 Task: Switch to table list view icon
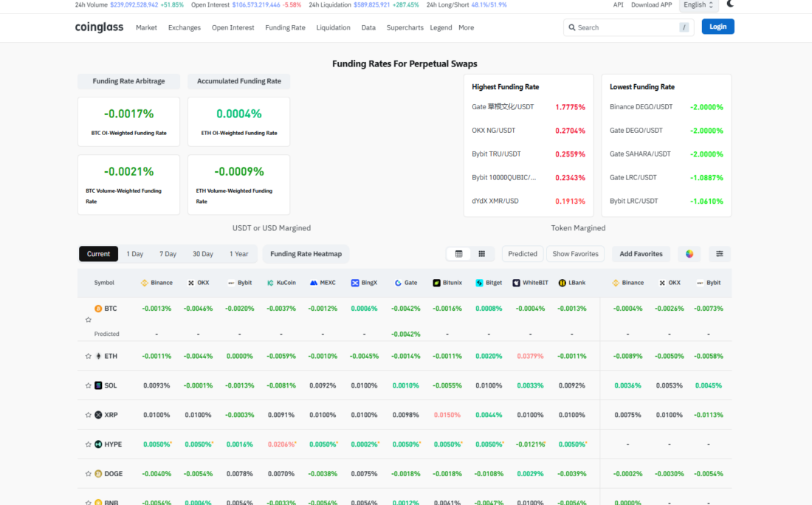(x=459, y=254)
